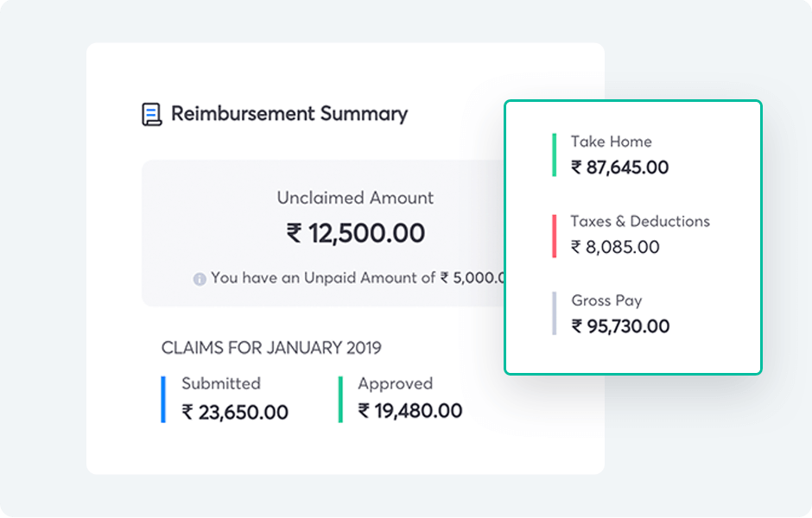The width and height of the screenshot is (812, 518).
Task: Click the Reimbursement Summary book icon
Action: (x=152, y=114)
